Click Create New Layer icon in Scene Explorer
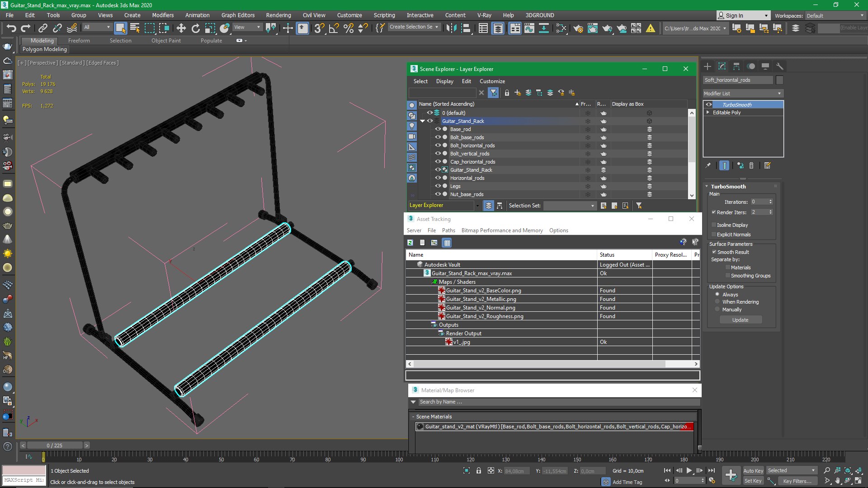 (x=518, y=93)
